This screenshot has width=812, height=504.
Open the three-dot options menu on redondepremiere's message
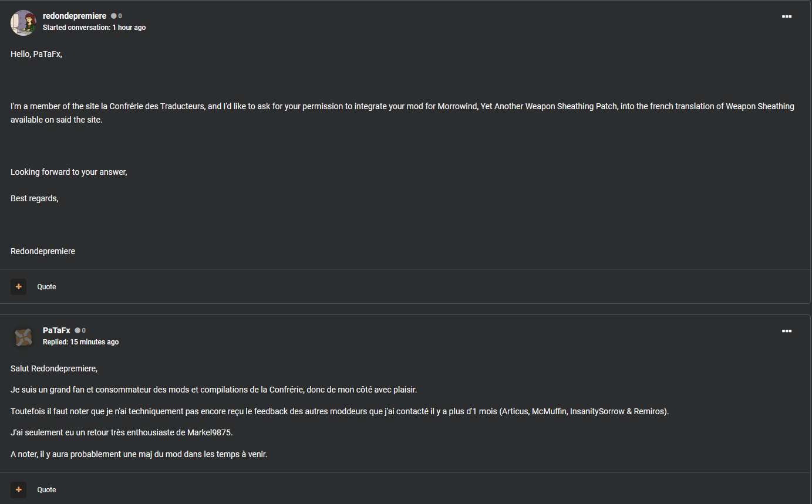click(x=787, y=16)
